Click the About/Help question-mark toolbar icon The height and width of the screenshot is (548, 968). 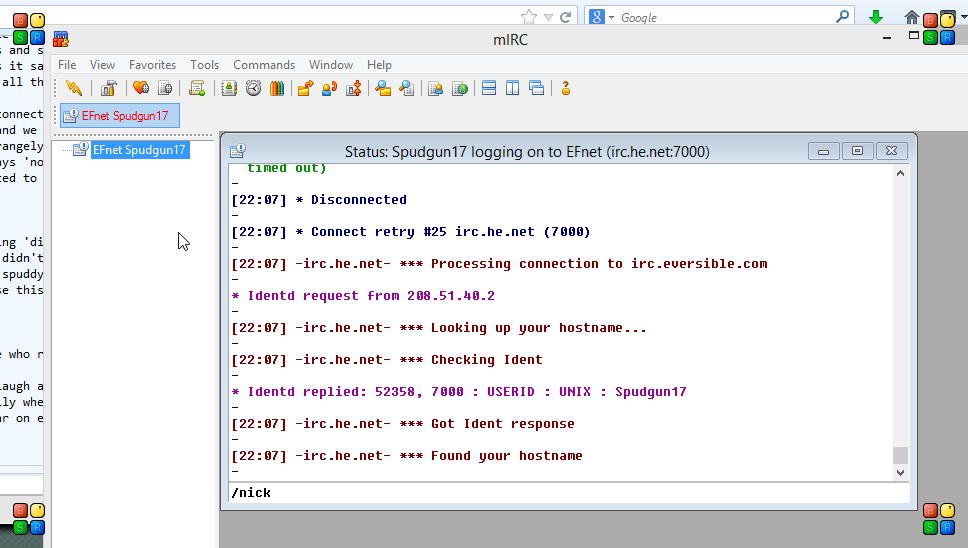(x=565, y=88)
